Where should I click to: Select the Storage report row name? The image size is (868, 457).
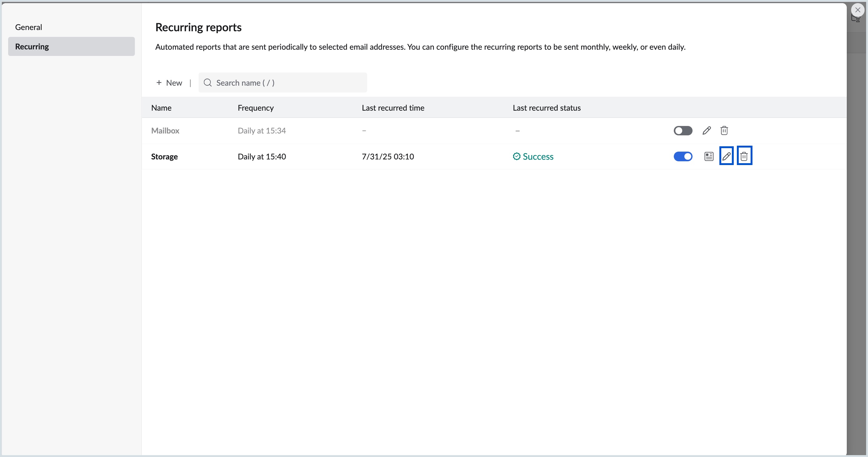(165, 156)
